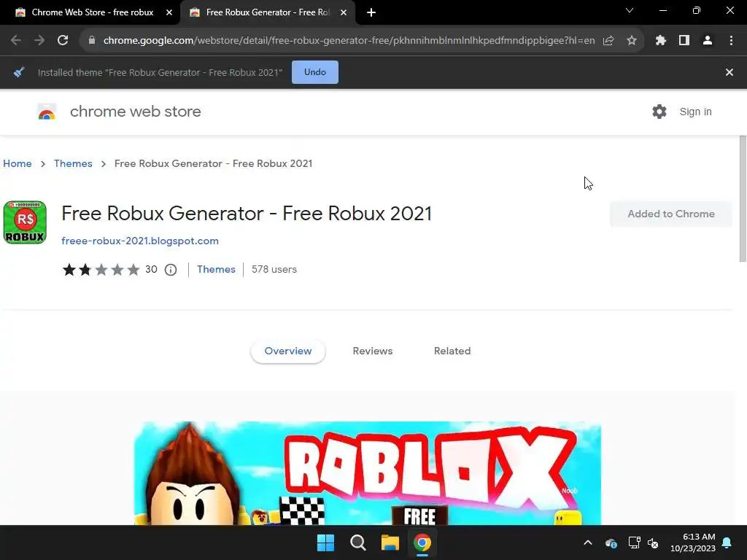Undo the installed theme
Image resolution: width=747 pixels, height=560 pixels.
coord(315,72)
